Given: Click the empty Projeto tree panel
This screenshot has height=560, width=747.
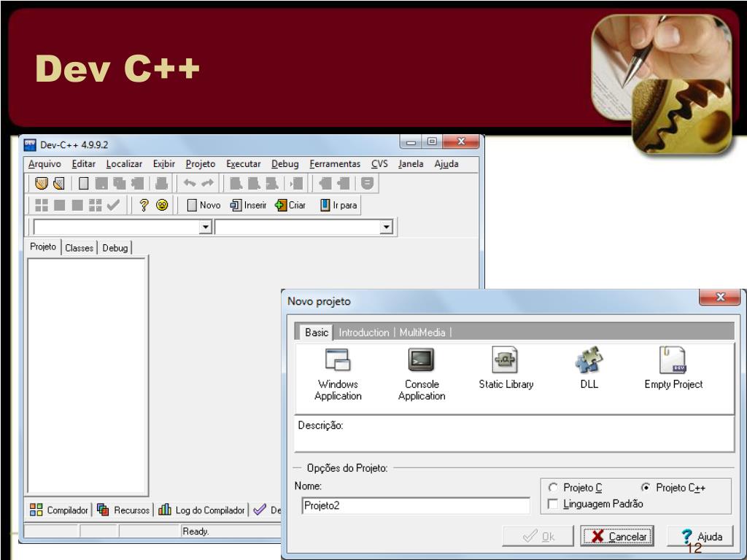Looking at the screenshot, I should [x=87, y=376].
